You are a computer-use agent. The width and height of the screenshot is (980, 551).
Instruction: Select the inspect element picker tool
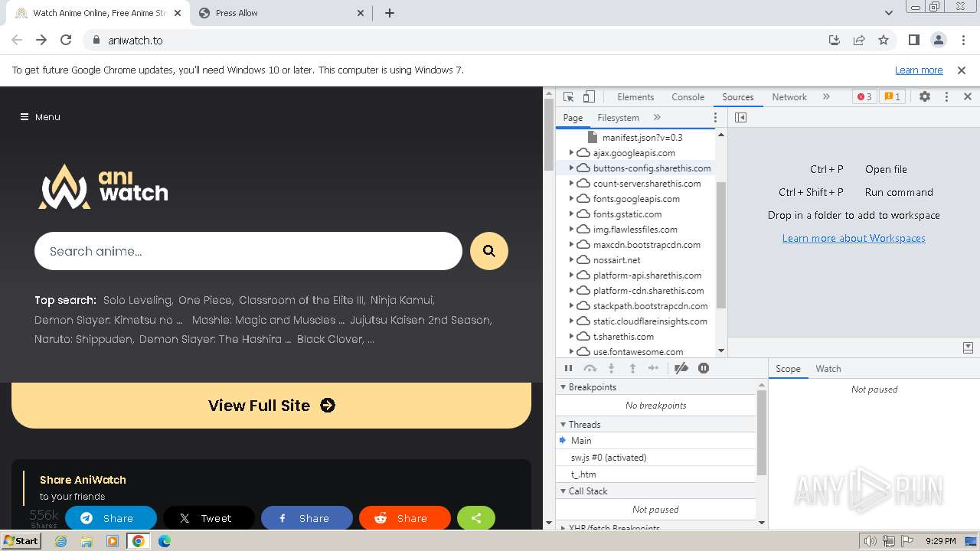pyautogui.click(x=568, y=97)
